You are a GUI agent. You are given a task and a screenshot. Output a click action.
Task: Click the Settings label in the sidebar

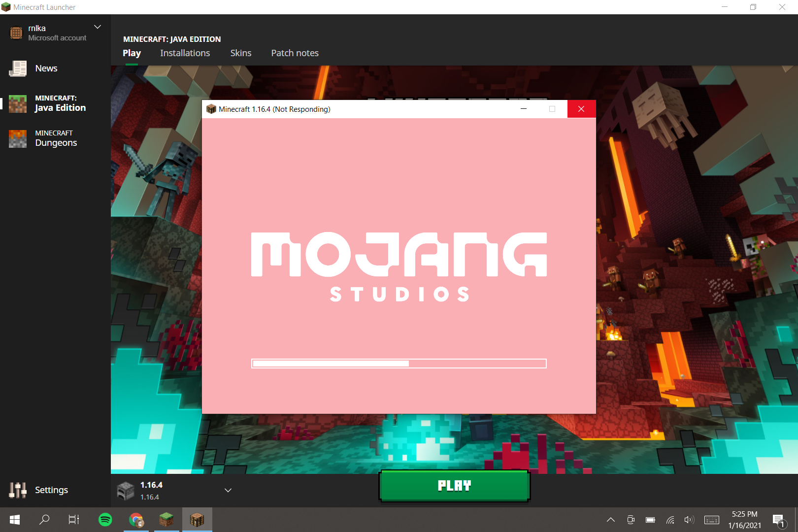[52, 490]
